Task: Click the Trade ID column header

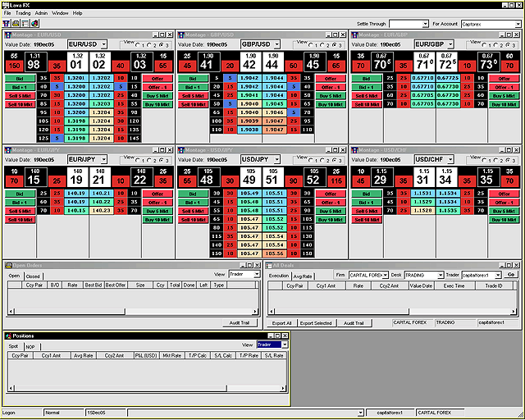Action: tap(494, 285)
